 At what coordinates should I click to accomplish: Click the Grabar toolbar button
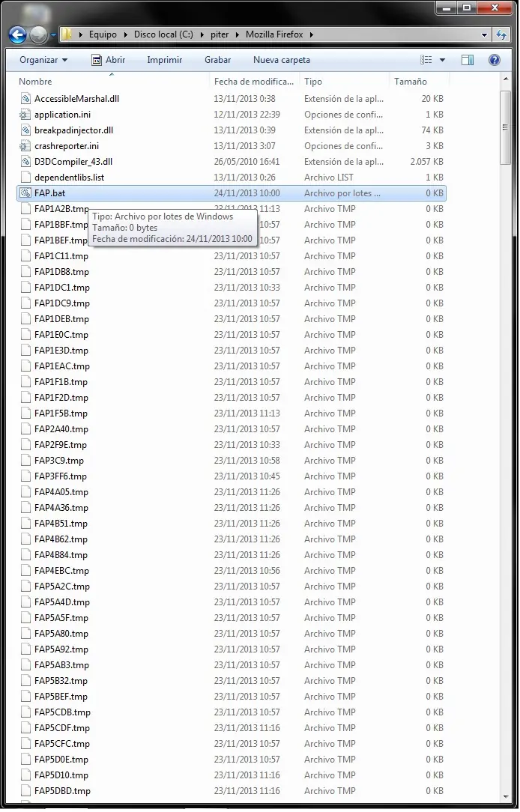[217, 60]
